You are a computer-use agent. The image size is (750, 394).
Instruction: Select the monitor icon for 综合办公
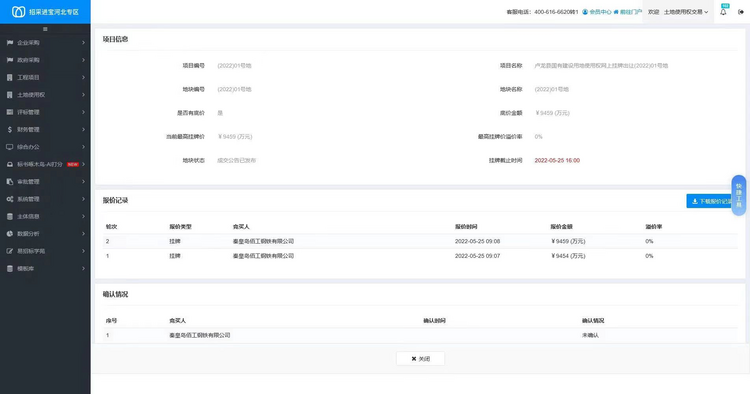(x=10, y=147)
